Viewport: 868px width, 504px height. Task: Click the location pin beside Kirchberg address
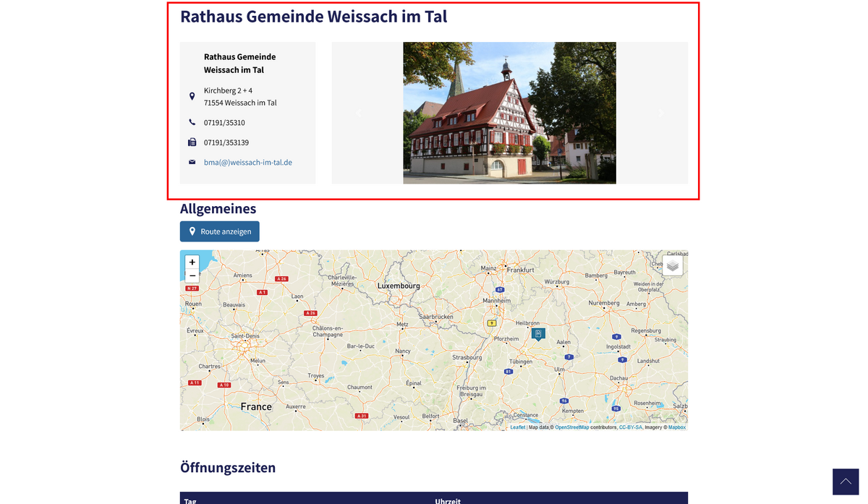pos(192,96)
